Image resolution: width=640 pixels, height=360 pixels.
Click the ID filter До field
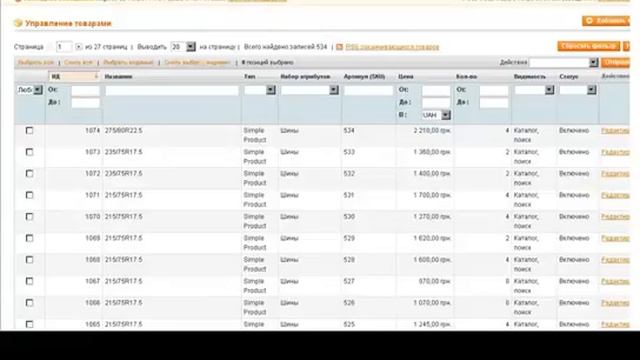point(85,103)
